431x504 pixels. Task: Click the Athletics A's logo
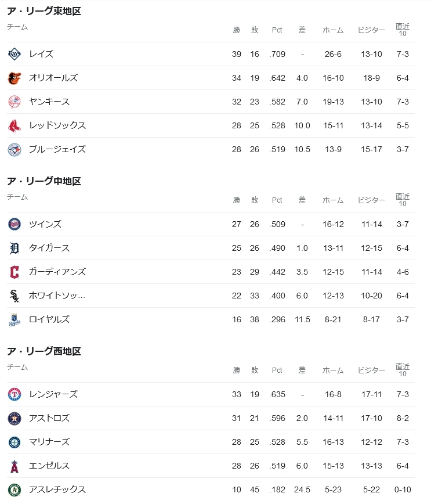tap(14, 490)
